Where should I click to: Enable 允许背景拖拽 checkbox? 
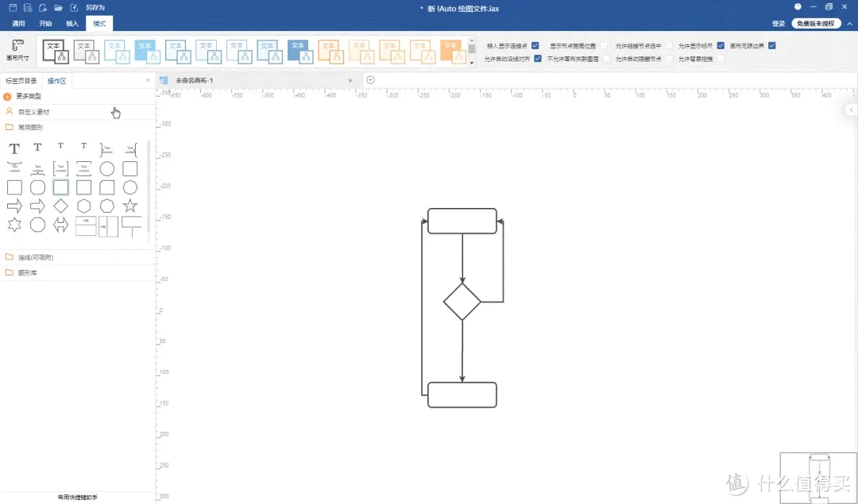pos(721,59)
